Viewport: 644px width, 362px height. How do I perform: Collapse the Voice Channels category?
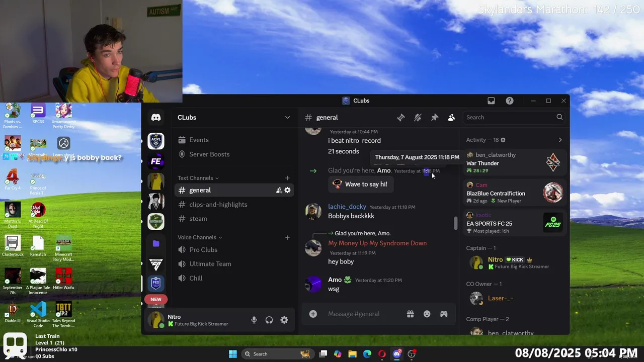200,237
